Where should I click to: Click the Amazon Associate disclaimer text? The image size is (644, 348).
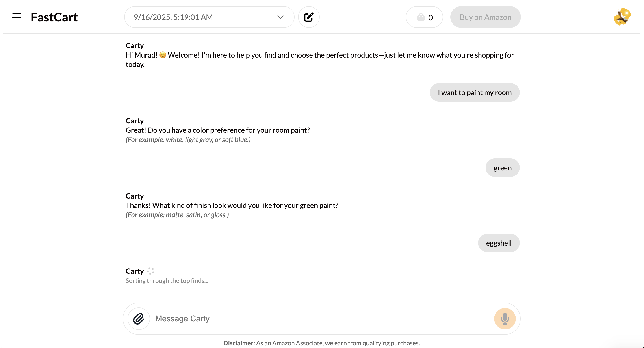[x=321, y=343]
